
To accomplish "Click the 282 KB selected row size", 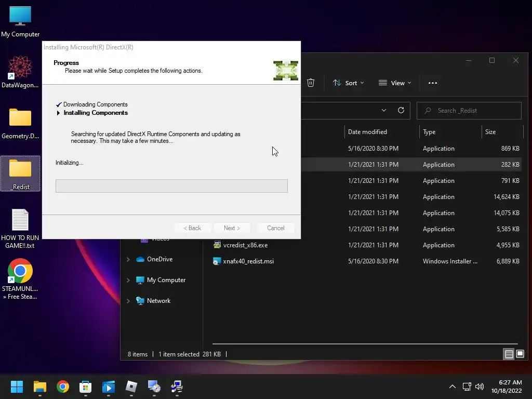I will tap(510, 165).
